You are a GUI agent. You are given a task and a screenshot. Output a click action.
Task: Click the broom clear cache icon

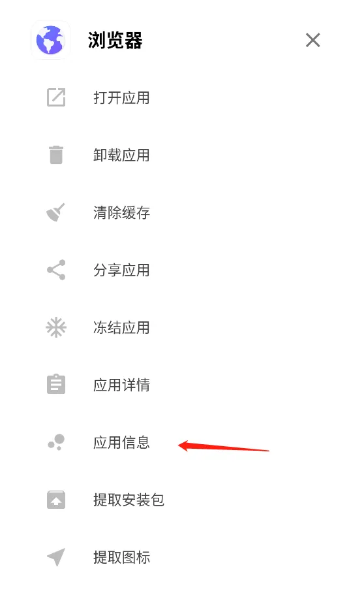click(55, 212)
